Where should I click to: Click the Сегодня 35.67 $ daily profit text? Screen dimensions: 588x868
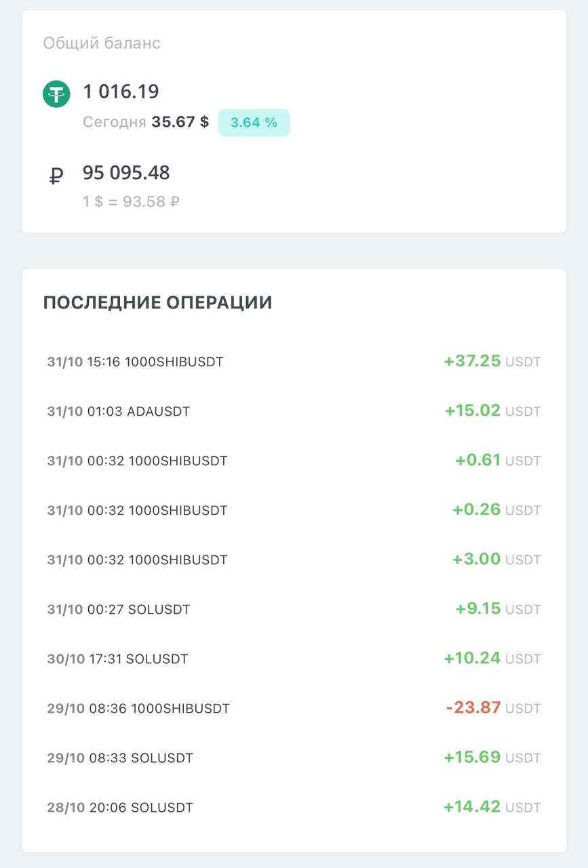(146, 122)
